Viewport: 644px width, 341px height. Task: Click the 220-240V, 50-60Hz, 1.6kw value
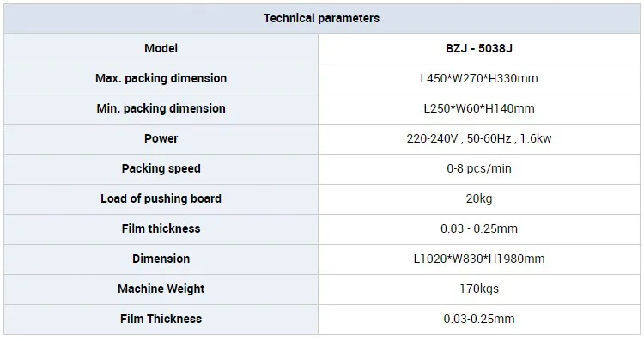pyautogui.click(x=479, y=138)
